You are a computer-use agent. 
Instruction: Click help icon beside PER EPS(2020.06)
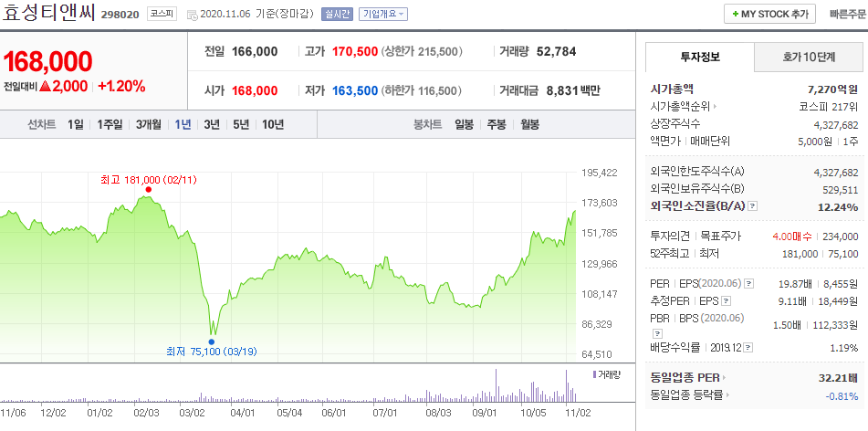[748, 284]
